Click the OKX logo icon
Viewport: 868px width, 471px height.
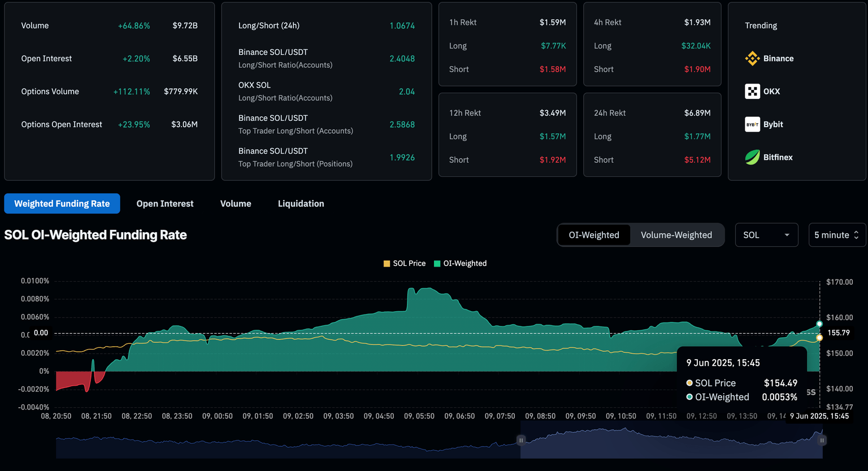752,91
